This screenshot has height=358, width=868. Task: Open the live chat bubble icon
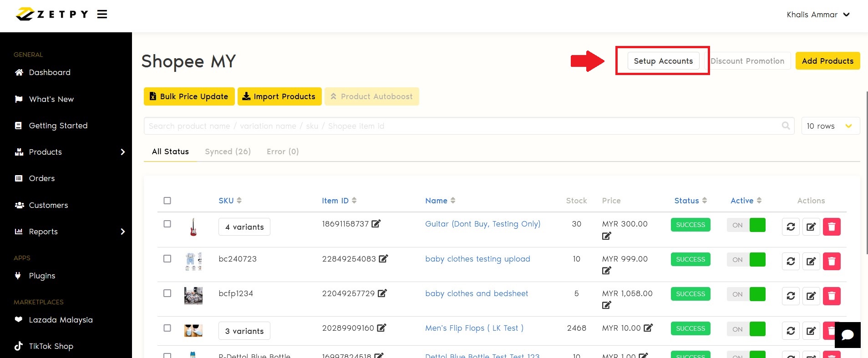pos(848,335)
